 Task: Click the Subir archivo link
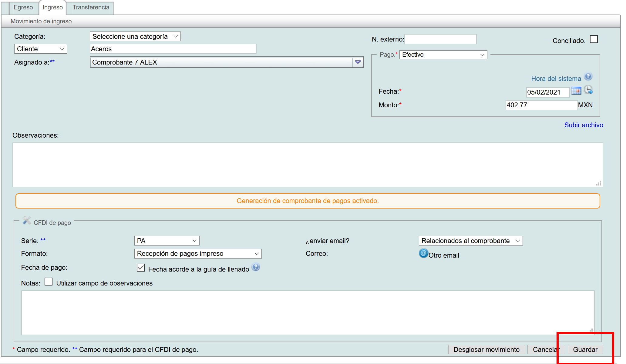(584, 125)
